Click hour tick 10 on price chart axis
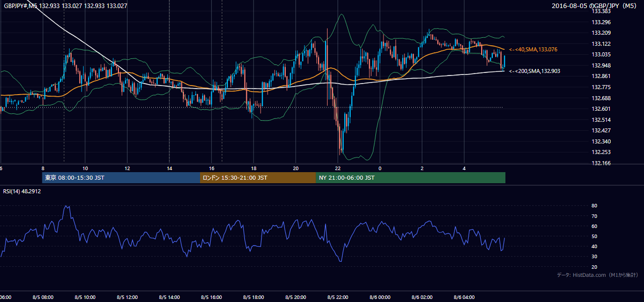Image resolution: width=644 pixels, height=302 pixels. pyautogui.click(x=85, y=168)
